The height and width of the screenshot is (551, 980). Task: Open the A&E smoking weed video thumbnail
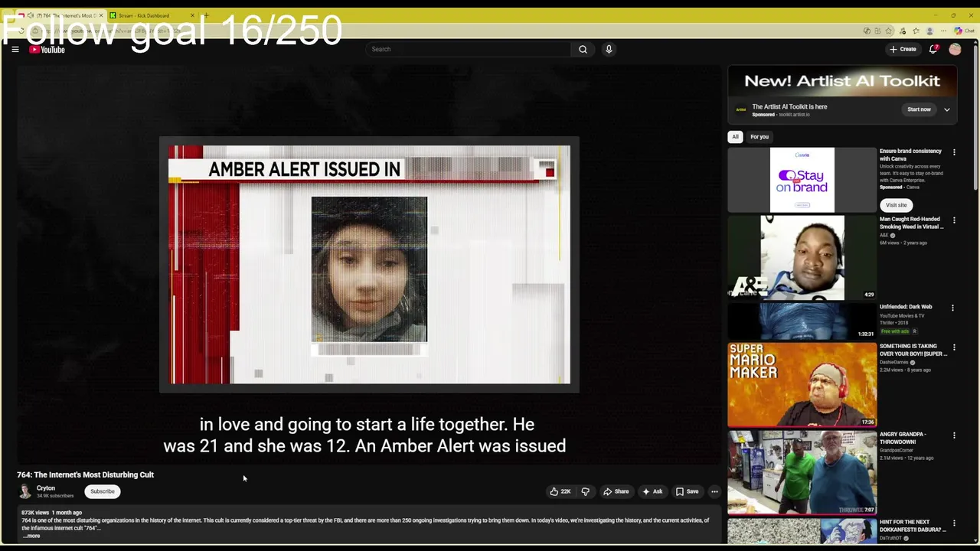coord(802,258)
